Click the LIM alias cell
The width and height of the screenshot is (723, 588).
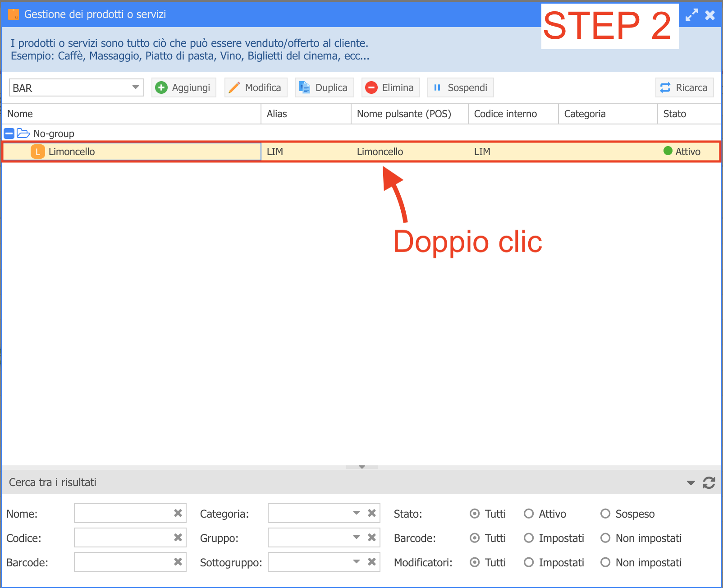tap(307, 152)
